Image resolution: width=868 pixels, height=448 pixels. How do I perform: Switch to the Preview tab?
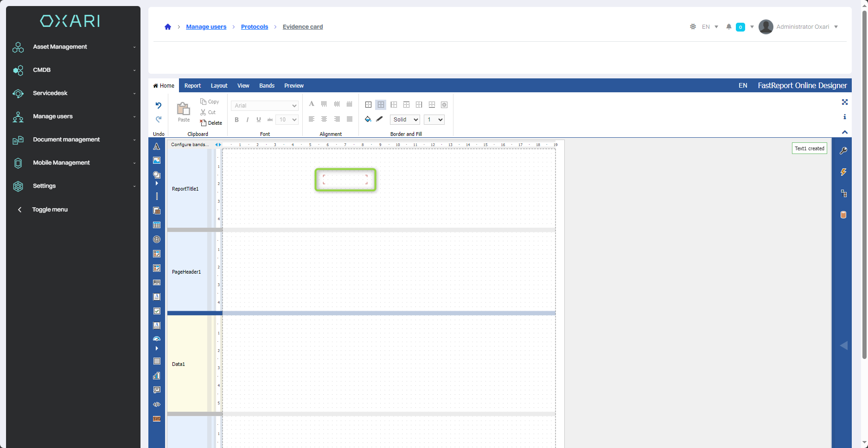pos(294,86)
